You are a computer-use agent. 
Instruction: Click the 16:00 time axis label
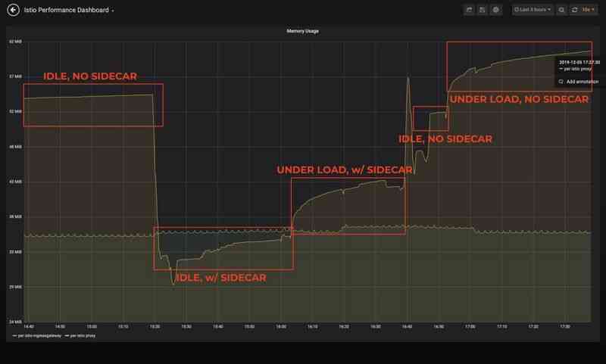(x=281, y=327)
